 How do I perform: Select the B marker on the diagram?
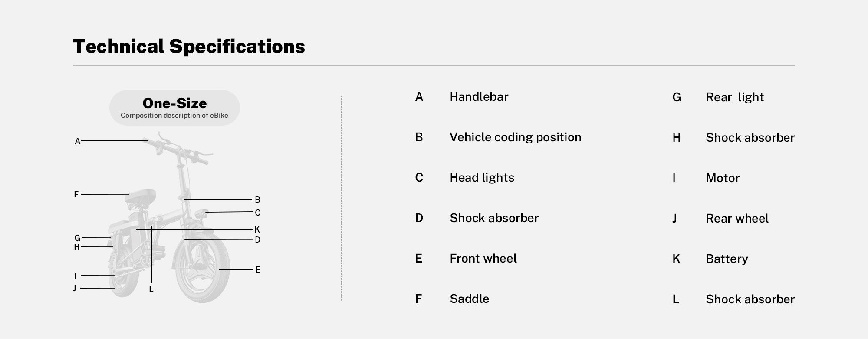point(257,200)
